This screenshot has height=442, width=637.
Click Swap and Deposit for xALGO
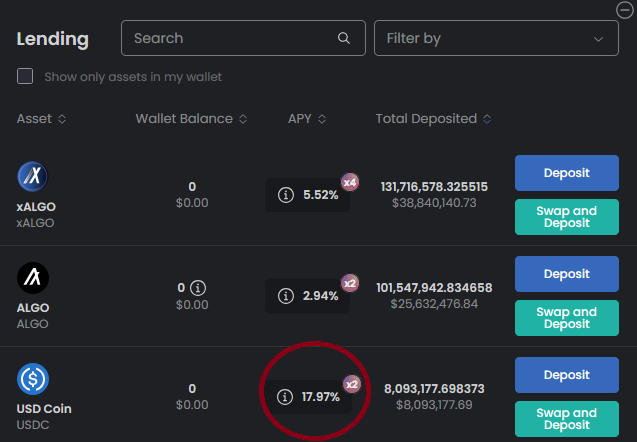point(567,217)
